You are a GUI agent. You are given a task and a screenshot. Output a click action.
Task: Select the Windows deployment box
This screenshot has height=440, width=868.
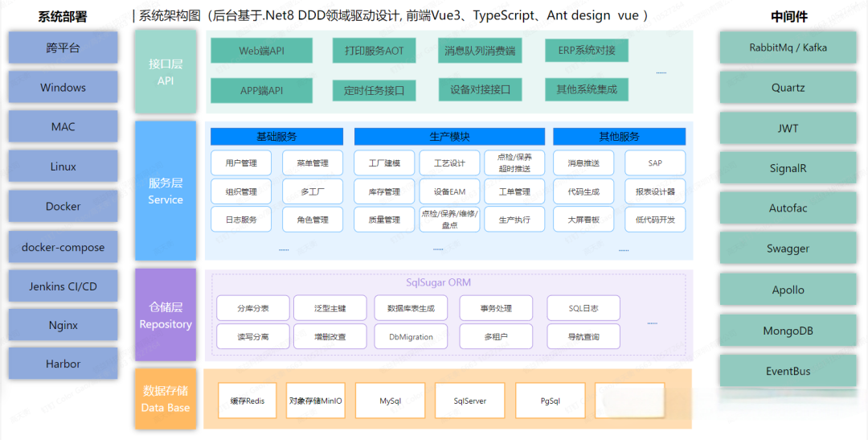pos(63,87)
